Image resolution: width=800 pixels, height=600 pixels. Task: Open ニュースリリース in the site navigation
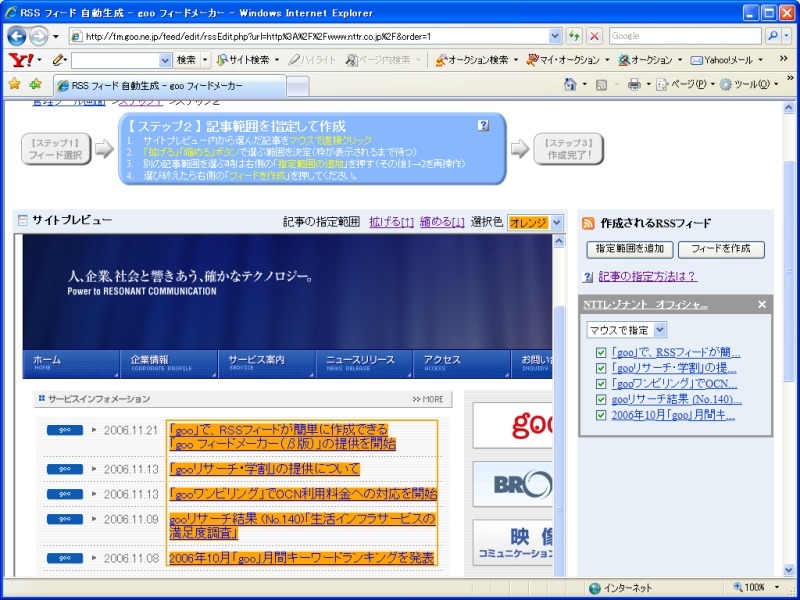point(364,363)
